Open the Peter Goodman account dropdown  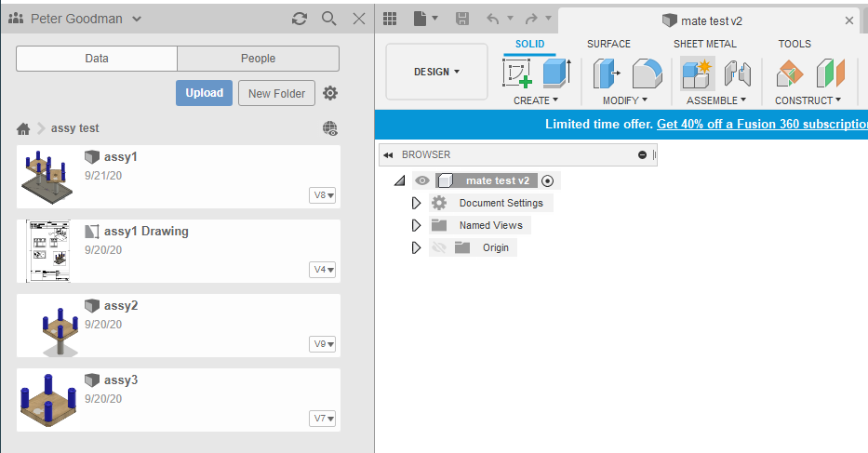coord(137,19)
